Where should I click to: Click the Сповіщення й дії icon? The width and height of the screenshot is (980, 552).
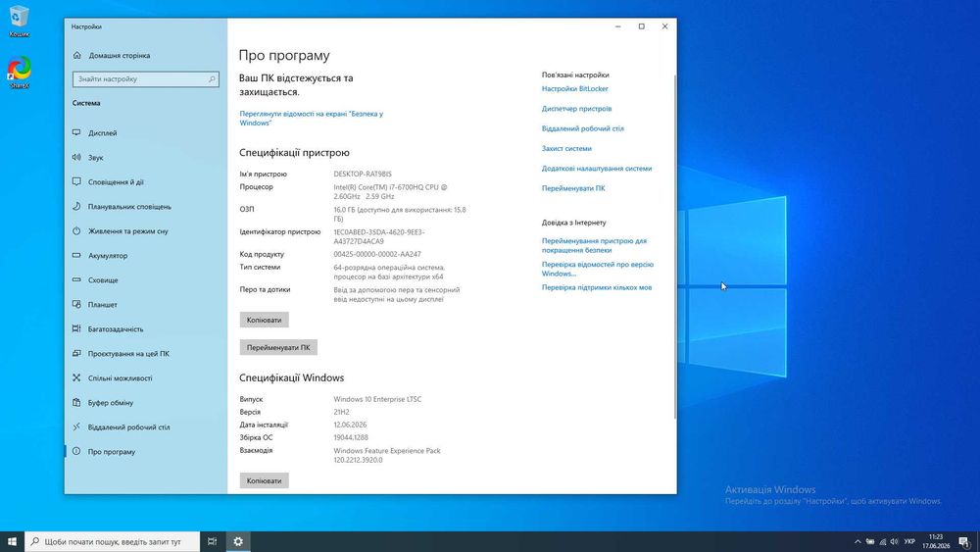tap(76, 182)
